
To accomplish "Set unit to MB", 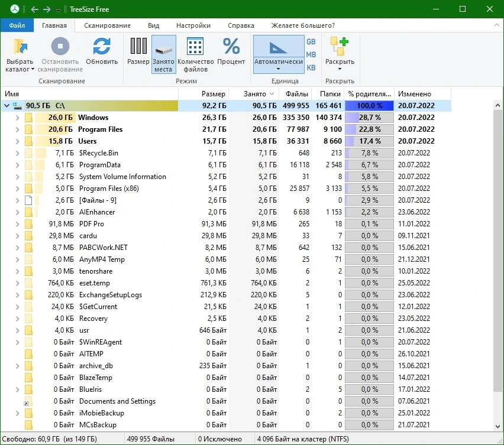I will [311, 54].
